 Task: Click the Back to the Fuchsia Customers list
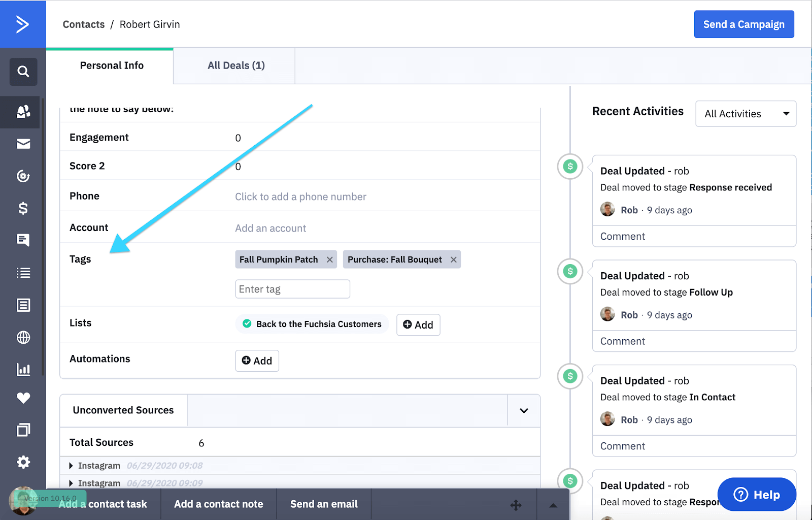[312, 324]
